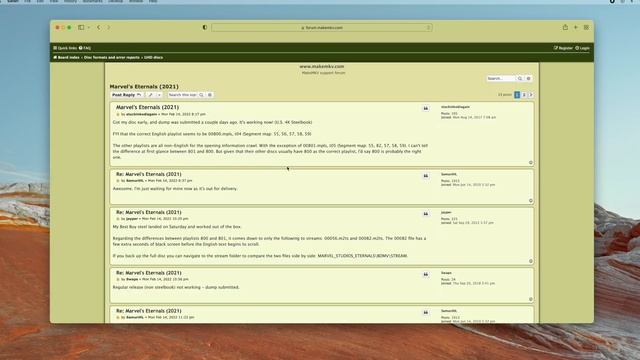Click the Login link
This screenshot has height=360, width=640.
click(x=582, y=48)
